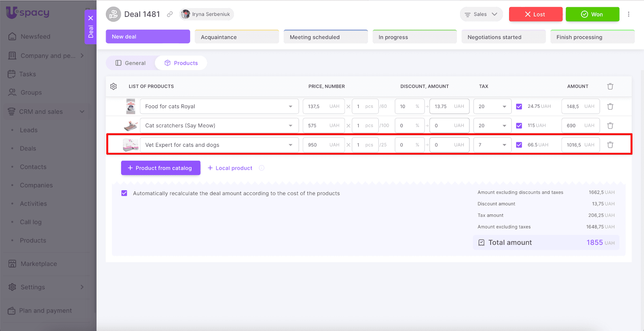Copy deal link using chain icon
The image size is (644, 331).
(x=170, y=14)
